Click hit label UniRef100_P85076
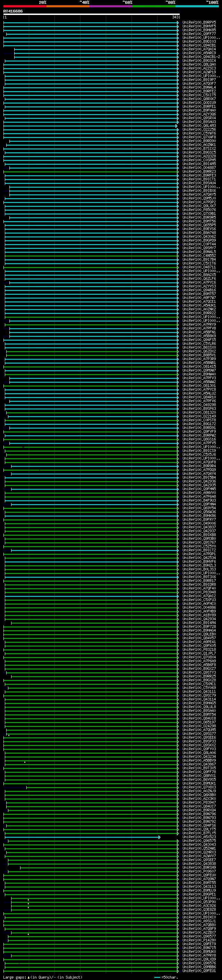This screenshot has width=222, height=980. pos(199,210)
